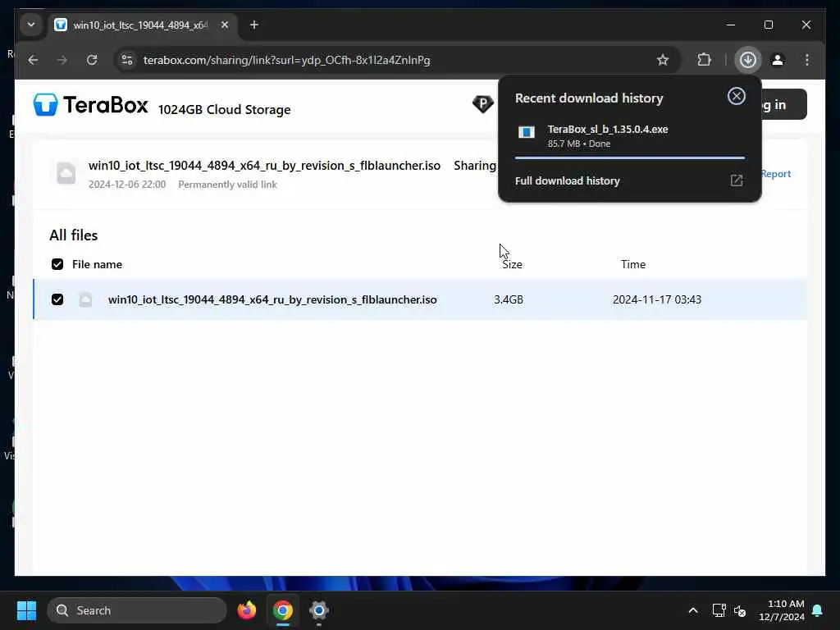Open the tab search dropdown arrow
This screenshot has width=840, height=630.
coord(31,25)
